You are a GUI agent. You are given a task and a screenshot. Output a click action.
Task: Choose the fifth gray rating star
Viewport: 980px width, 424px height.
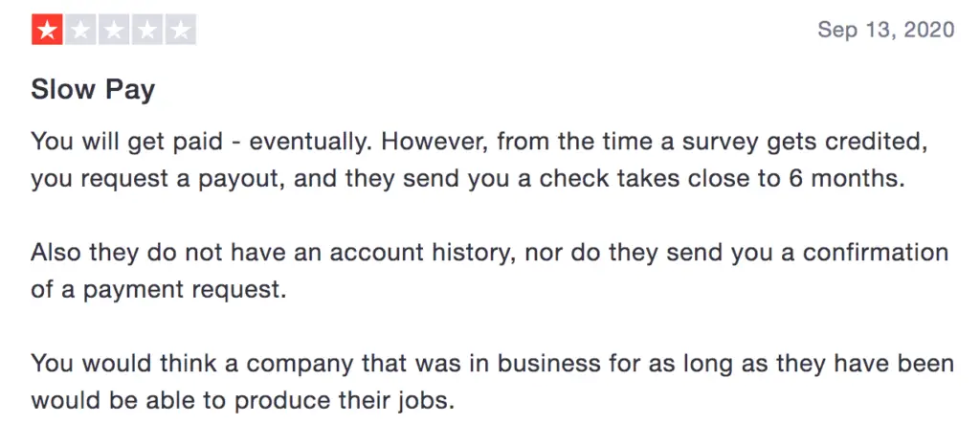click(181, 30)
